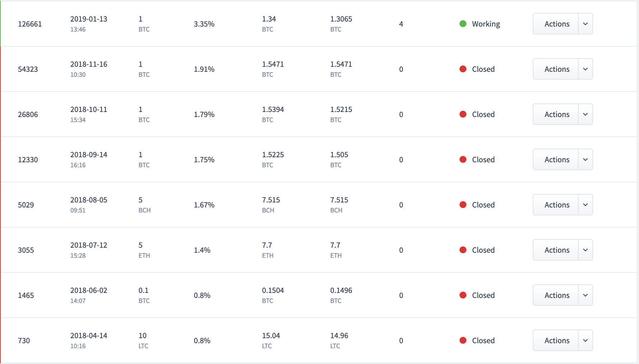Click the Actions button for row 12330
Image resolution: width=639 pixels, height=364 pixels.
pyautogui.click(x=556, y=159)
